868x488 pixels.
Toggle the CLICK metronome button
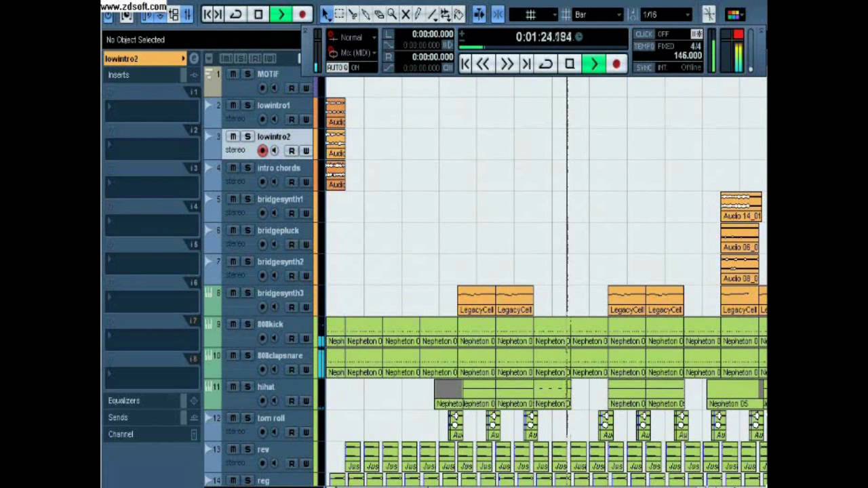[x=644, y=34]
